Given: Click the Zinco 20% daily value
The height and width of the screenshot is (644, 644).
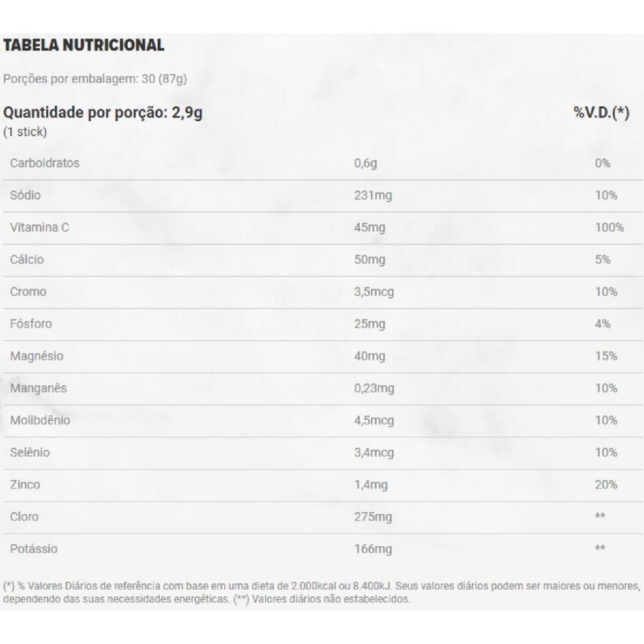Looking at the screenshot, I should click(606, 485).
